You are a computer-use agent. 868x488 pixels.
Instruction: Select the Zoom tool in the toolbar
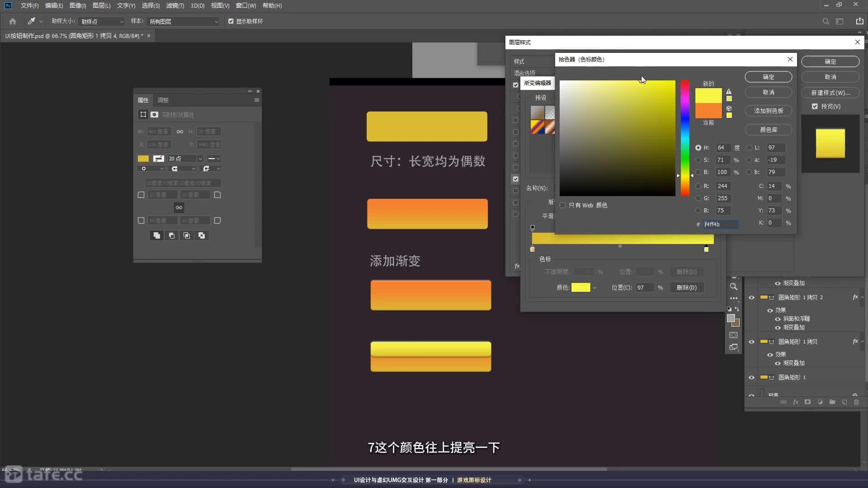coord(734,286)
